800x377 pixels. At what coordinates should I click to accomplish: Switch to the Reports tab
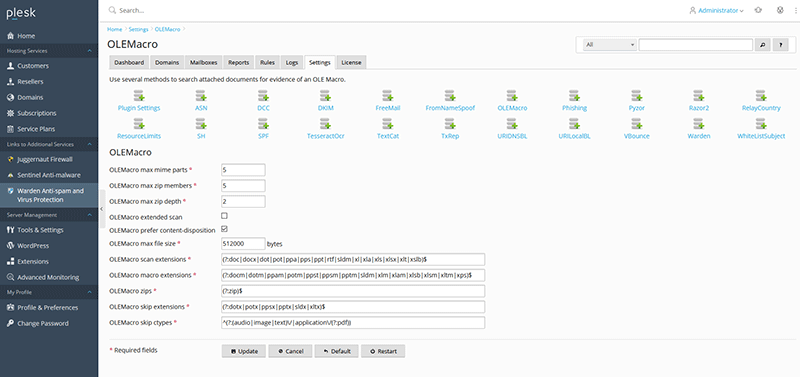pyautogui.click(x=238, y=62)
